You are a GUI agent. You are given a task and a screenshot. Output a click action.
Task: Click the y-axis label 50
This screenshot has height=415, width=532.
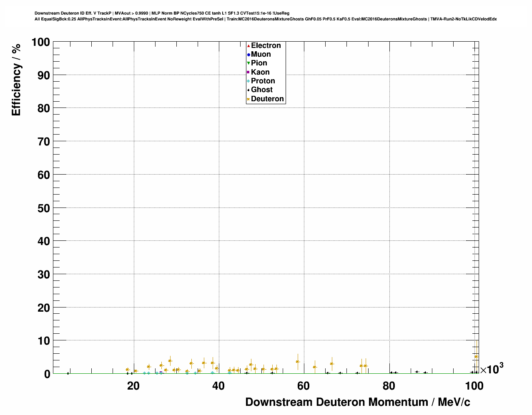[x=44, y=208]
